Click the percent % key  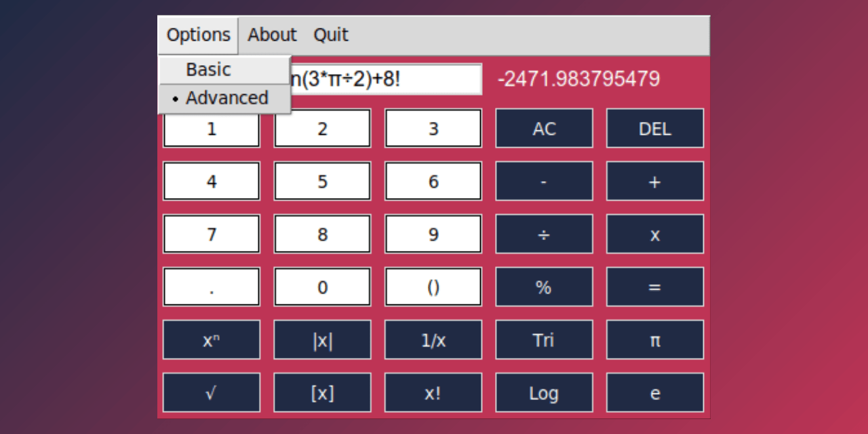(x=544, y=287)
